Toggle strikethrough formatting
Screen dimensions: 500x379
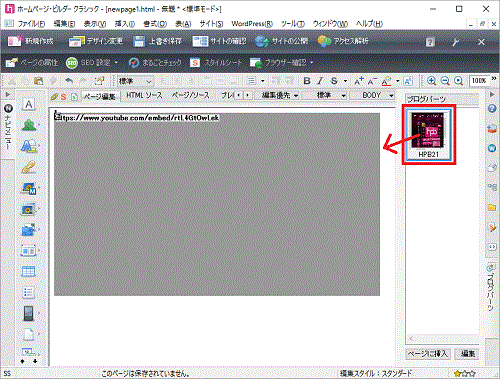point(334,81)
